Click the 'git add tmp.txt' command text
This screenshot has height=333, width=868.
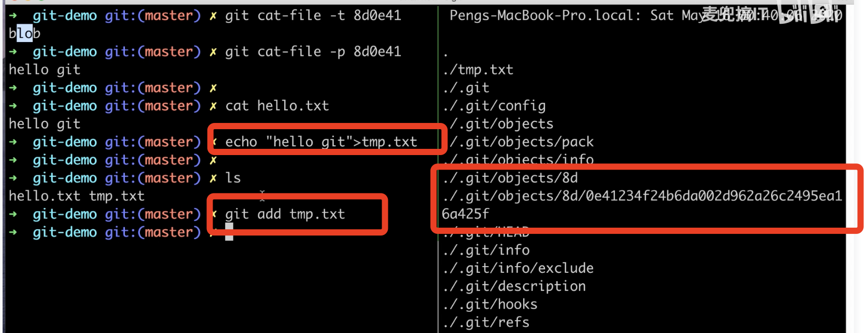pyautogui.click(x=285, y=214)
